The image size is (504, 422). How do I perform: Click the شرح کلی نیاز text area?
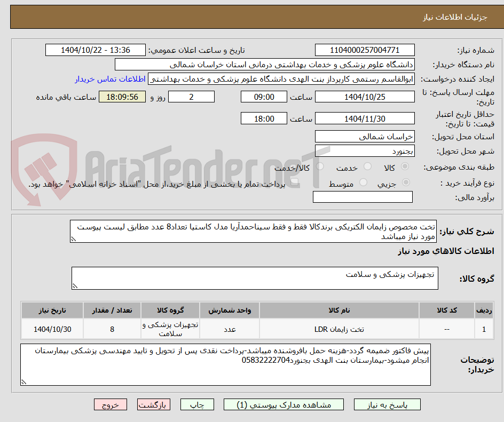point(253,231)
